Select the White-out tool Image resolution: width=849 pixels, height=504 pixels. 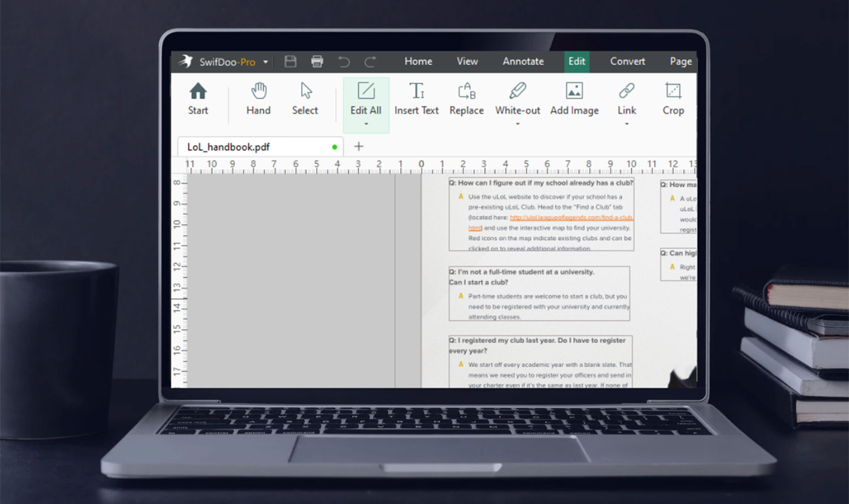click(517, 98)
